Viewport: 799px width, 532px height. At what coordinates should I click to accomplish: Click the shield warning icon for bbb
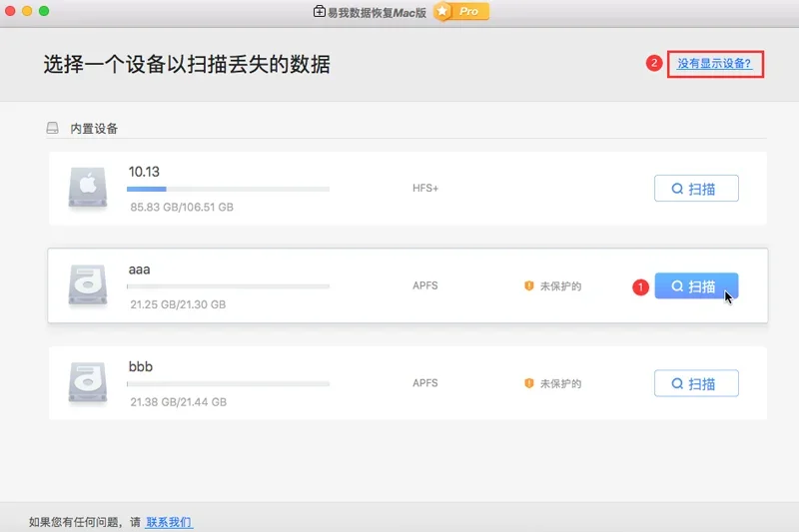click(529, 383)
